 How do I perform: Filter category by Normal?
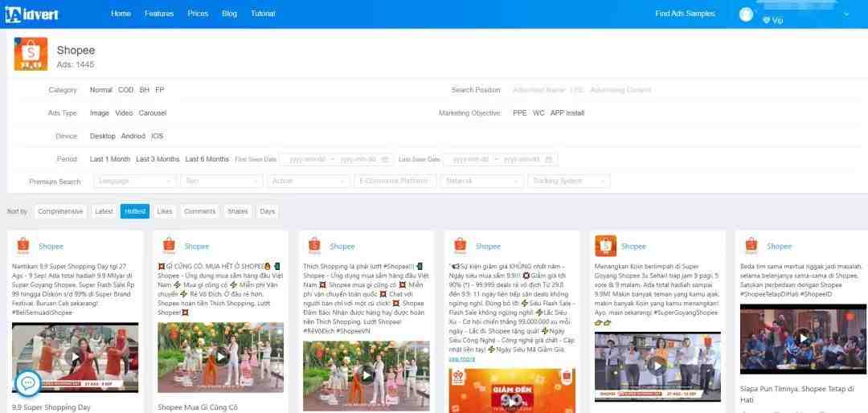click(100, 90)
